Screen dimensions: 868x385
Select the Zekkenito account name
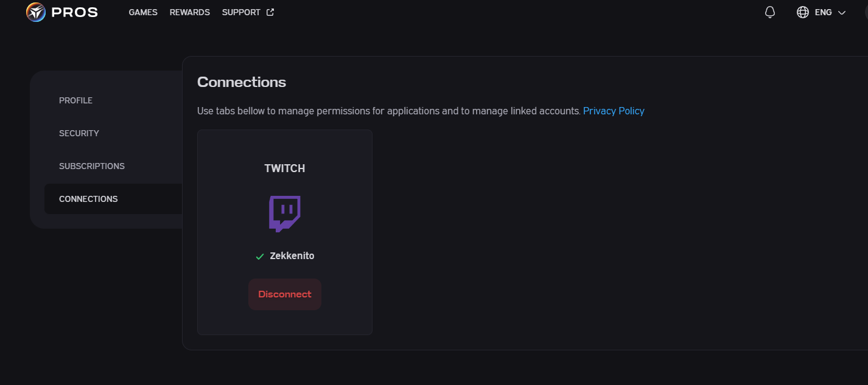point(292,255)
